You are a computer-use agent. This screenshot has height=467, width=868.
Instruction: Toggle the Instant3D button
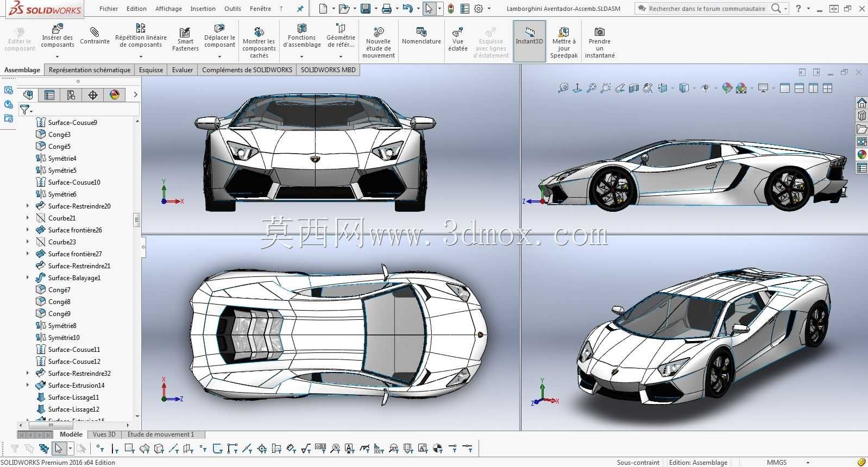pos(529,41)
